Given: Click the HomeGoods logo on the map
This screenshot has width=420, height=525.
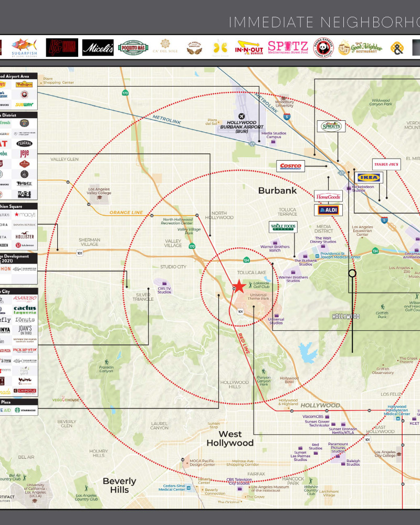Looking at the screenshot, I should tap(329, 197).
